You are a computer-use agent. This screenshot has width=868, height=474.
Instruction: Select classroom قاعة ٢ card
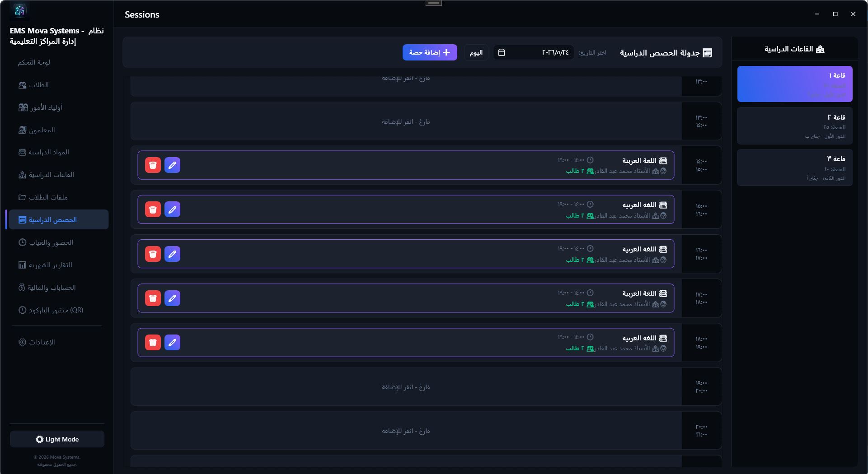[795, 126]
